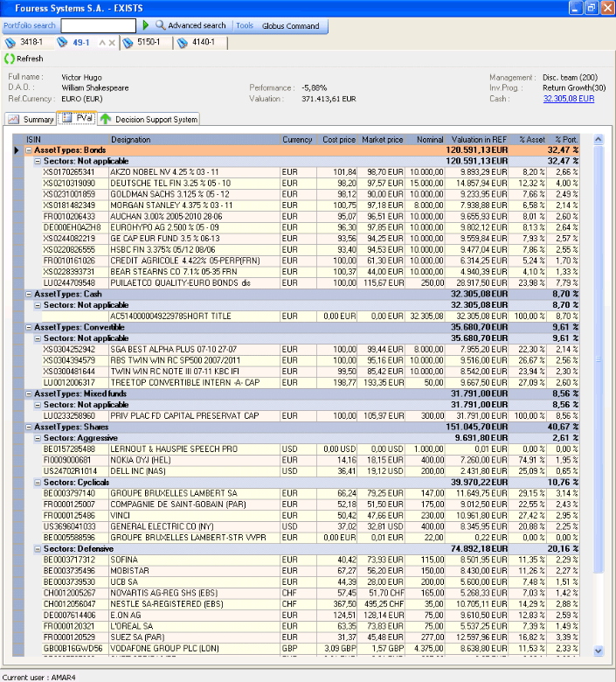The width and height of the screenshot is (616, 682).
Task: Collapse the AssetTypes: Mixed funds group
Action: click(x=29, y=394)
